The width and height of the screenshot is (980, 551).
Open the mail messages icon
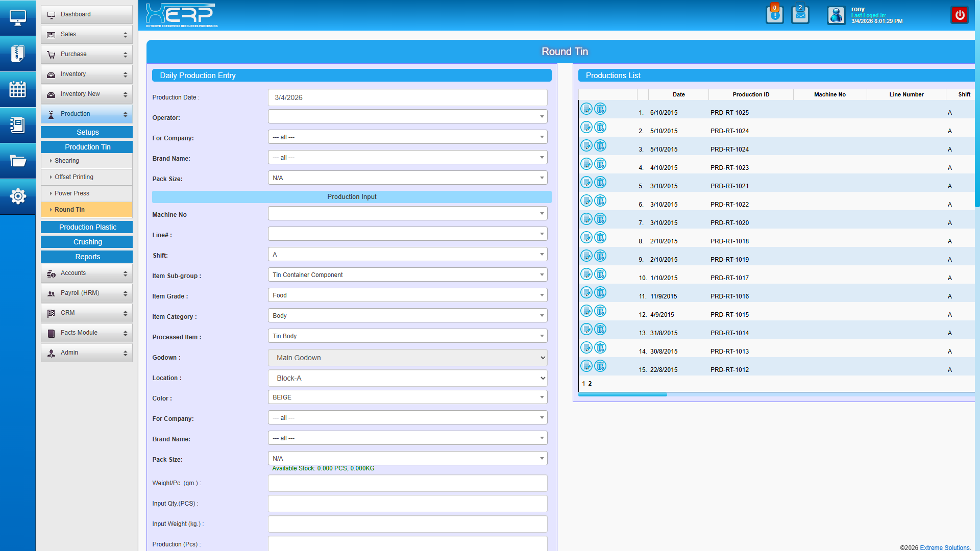(x=800, y=15)
